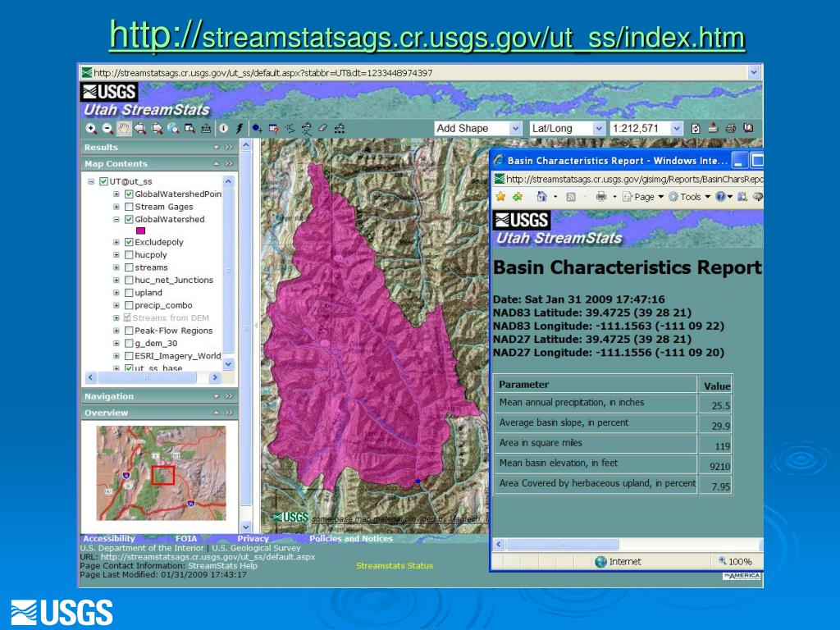Collapse the Map Contents panel header
This screenshot has height=630, width=840.
tap(158, 163)
